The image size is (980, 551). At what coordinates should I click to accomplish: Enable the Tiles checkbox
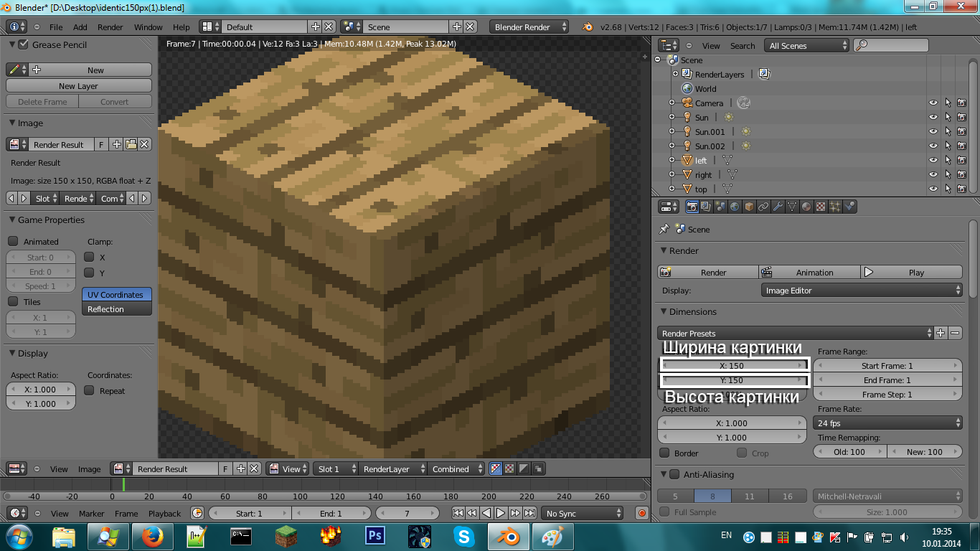click(13, 301)
